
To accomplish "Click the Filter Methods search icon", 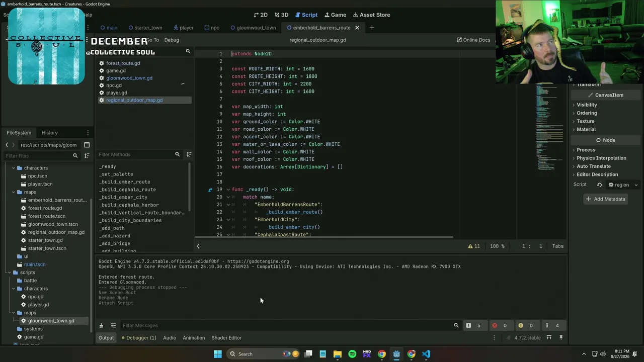I will (177, 154).
